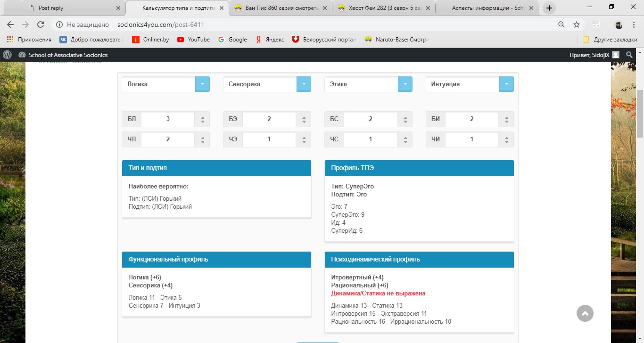Screen dimensions: 644x343
Task: Click the ЧС stepper arrows
Action: pos(405,139)
